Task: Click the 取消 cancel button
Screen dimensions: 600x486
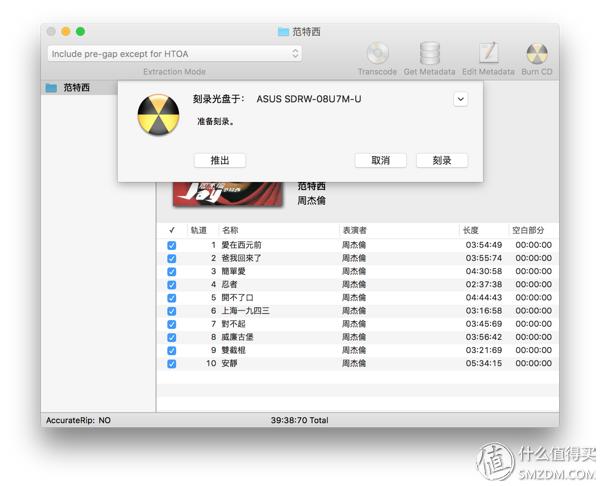Action: [380, 160]
